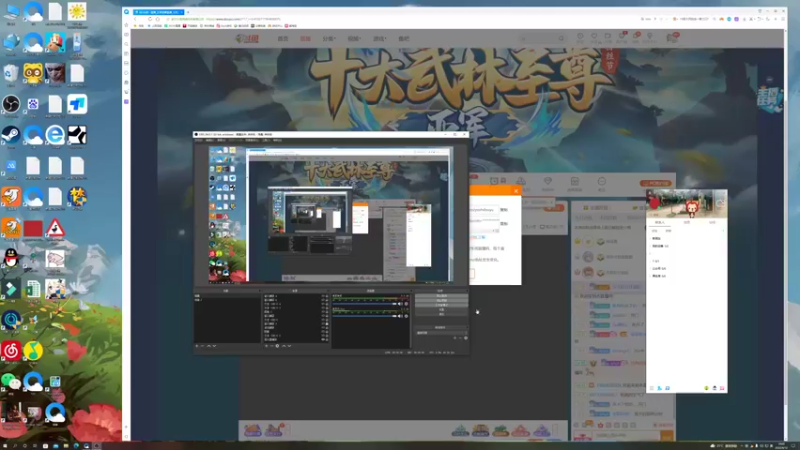This screenshot has width=800, height=450.
Task: Open the OBS scene transition dropdown
Action: (440, 333)
